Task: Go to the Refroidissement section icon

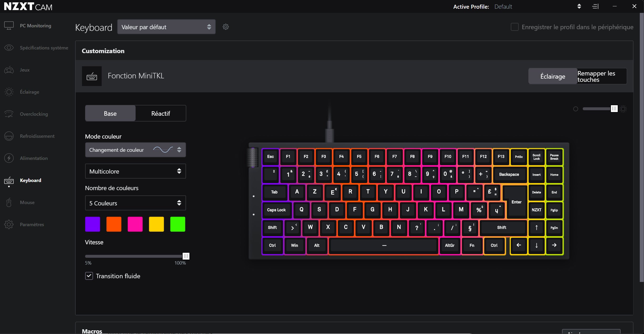Action: pos(9,136)
